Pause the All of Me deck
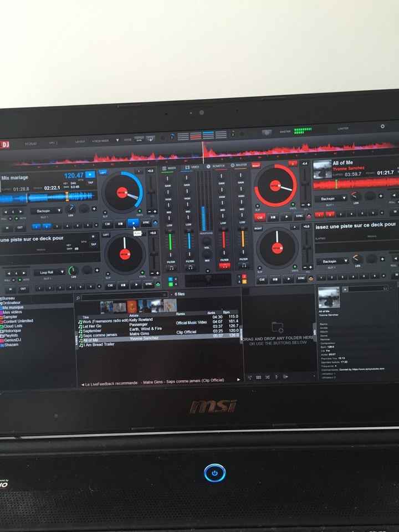 (x=273, y=217)
